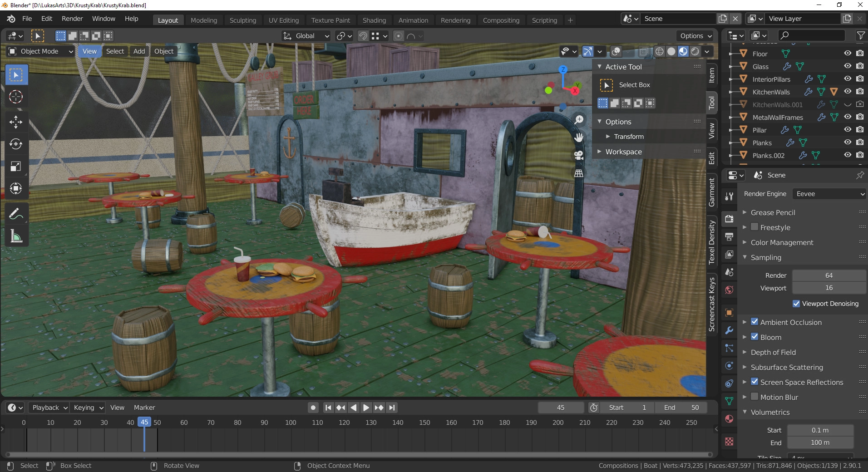Jump to the timeline's first frame
Viewport: 868px width, 472px height.
point(328,408)
